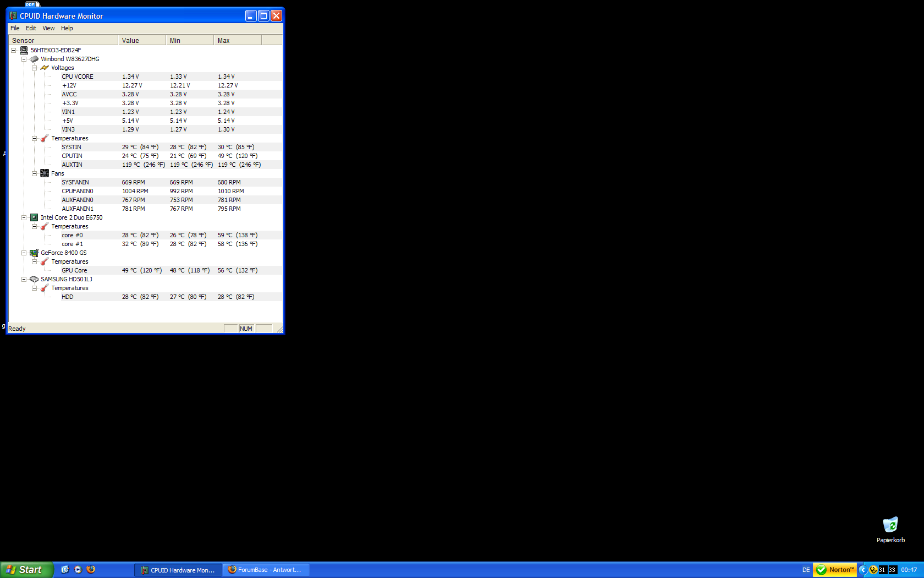Click the PDF icon at the top of desktop
The width and height of the screenshot is (924, 578).
click(33, 4)
